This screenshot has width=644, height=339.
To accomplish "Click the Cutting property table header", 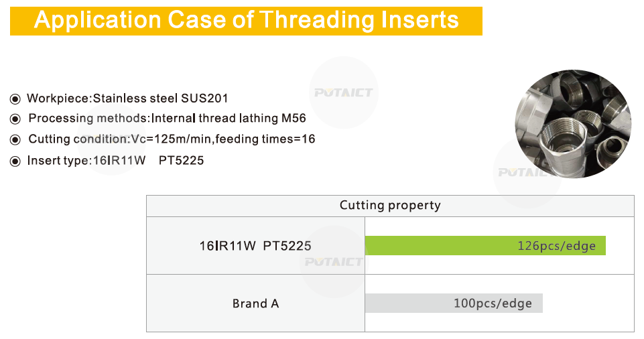I will 390,206.
